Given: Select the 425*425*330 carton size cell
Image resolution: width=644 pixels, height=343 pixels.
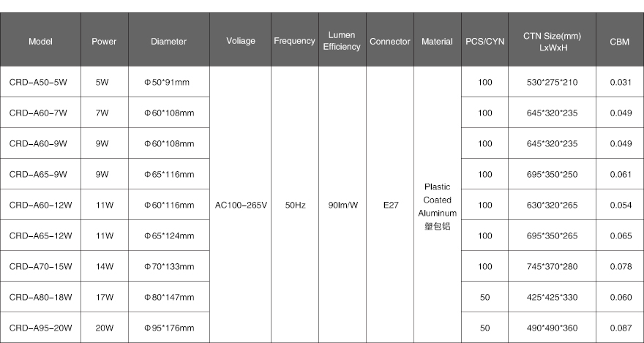Looking at the screenshot, I should [x=552, y=297].
